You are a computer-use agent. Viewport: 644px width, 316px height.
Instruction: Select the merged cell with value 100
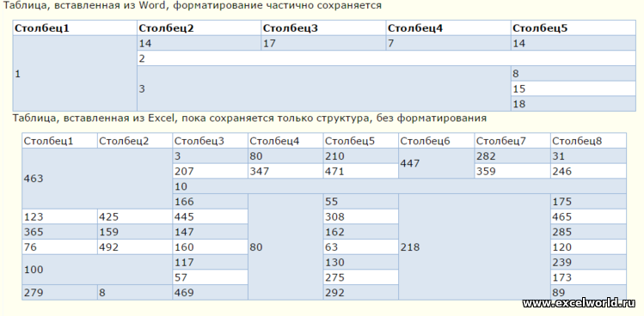(x=97, y=270)
